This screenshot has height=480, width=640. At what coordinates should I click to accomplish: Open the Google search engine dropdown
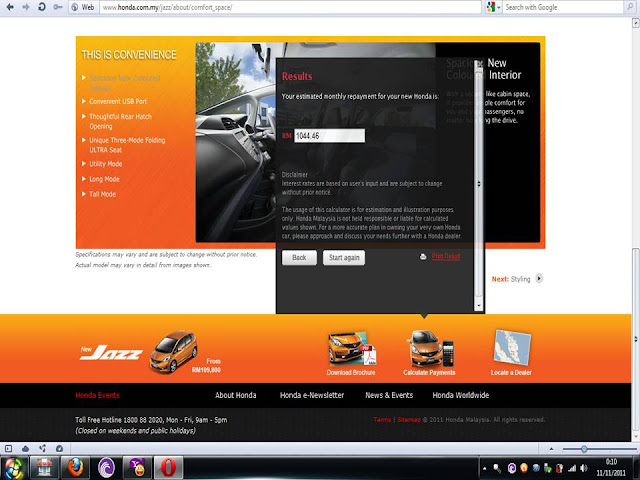(x=493, y=7)
